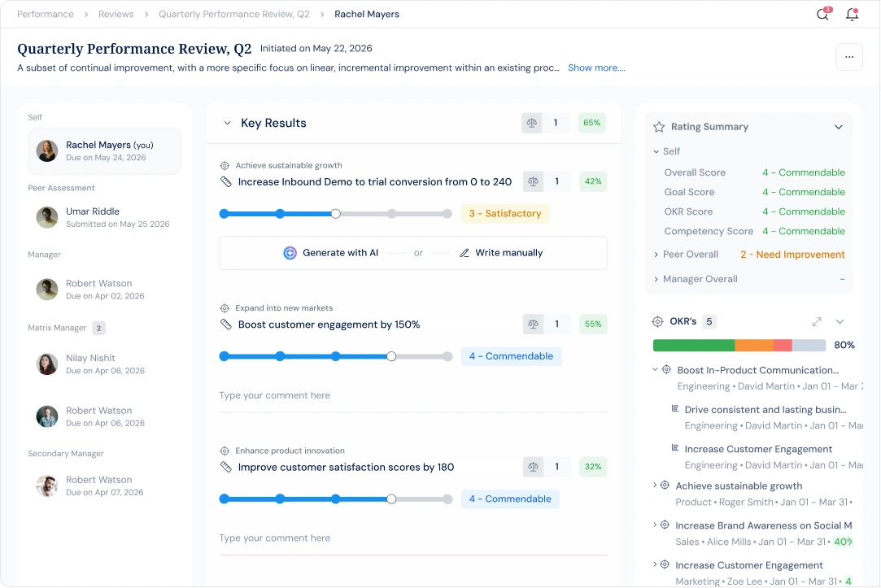Click target icon of Boost In-Product Communication OKR
The width and height of the screenshot is (881, 588).
pyautogui.click(x=666, y=369)
